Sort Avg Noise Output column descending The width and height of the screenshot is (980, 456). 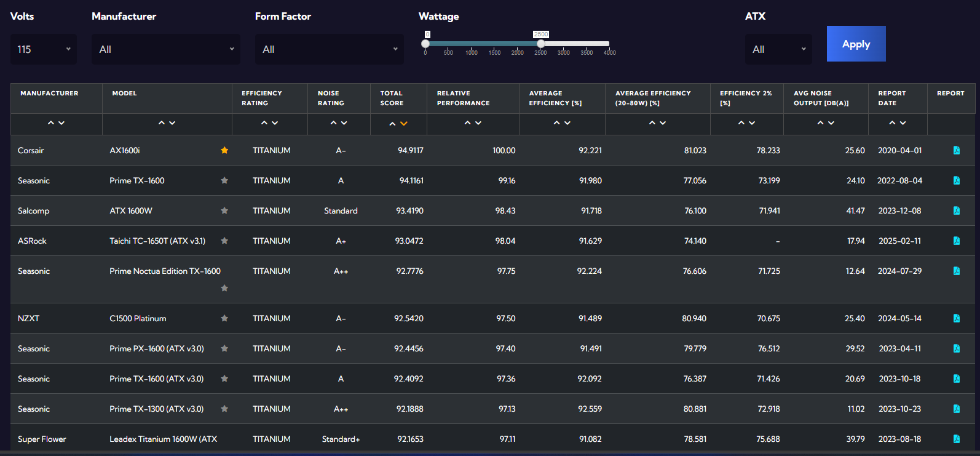[x=831, y=123]
